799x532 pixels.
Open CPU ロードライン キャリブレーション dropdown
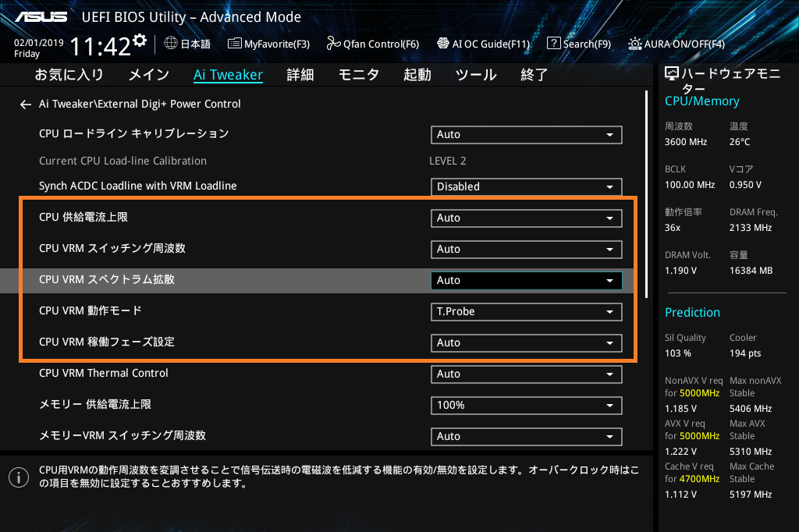pos(527,135)
